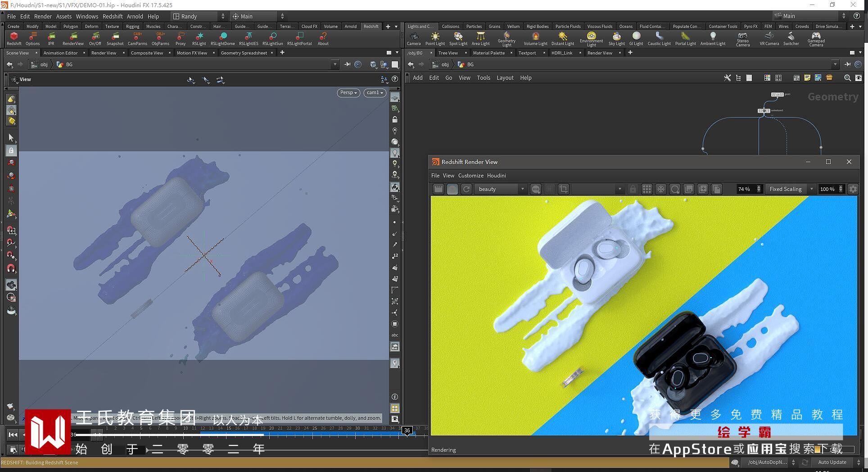Expand the network editor path dropdown arrow
The height and width of the screenshot is (472, 868).
point(835,64)
